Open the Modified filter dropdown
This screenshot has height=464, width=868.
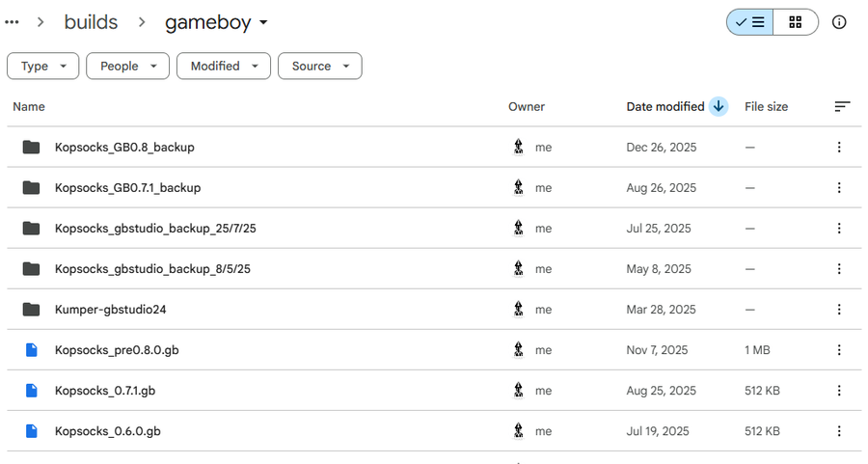[x=224, y=67]
